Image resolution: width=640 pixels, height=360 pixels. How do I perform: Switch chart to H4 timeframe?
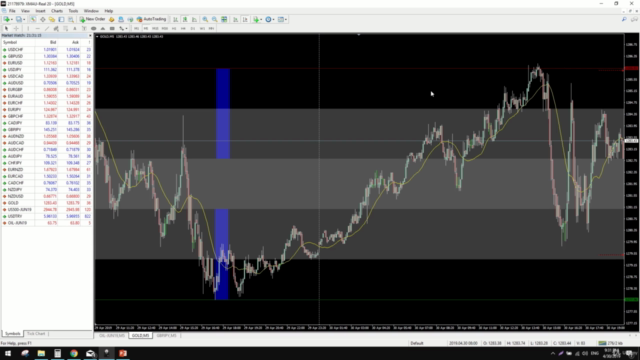coord(183,29)
